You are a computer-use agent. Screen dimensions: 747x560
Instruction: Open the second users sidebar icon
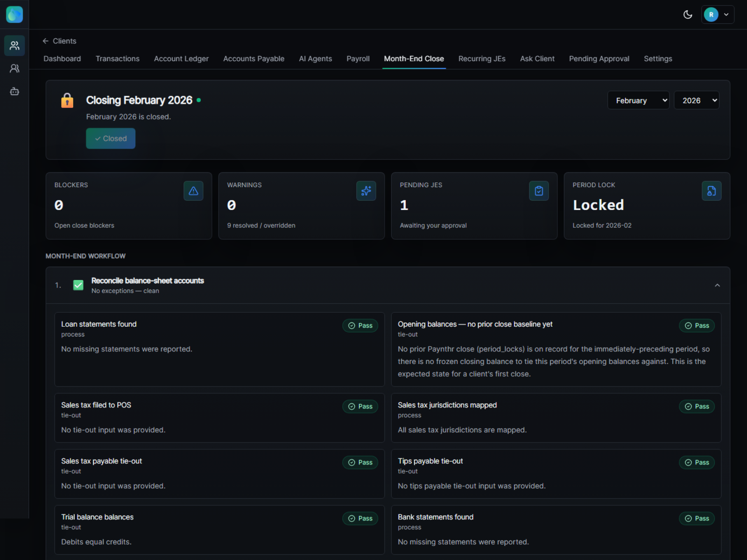click(14, 69)
